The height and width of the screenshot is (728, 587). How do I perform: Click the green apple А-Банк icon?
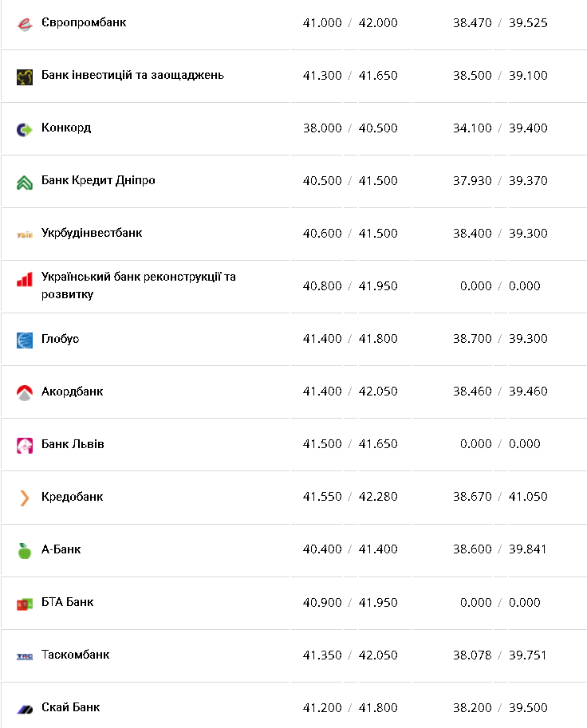25,550
